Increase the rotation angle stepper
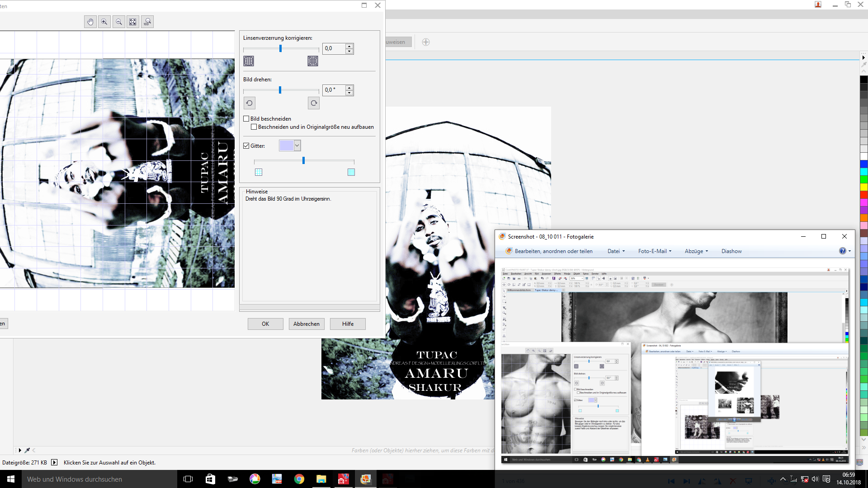Screen dimensions: 868x488 click(x=349, y=88)
